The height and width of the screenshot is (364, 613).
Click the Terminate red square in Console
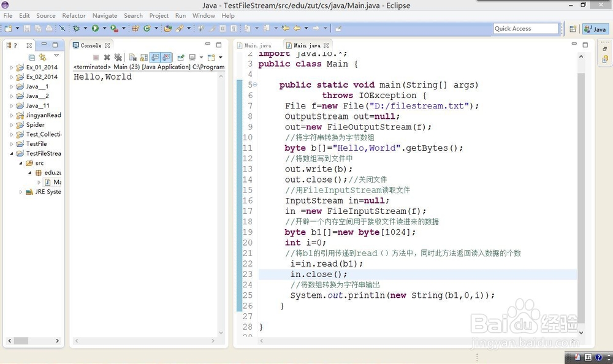[96, 58]
